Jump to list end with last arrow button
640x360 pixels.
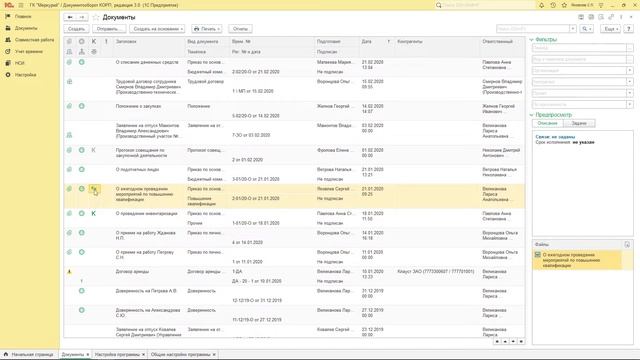coord(521,341)
